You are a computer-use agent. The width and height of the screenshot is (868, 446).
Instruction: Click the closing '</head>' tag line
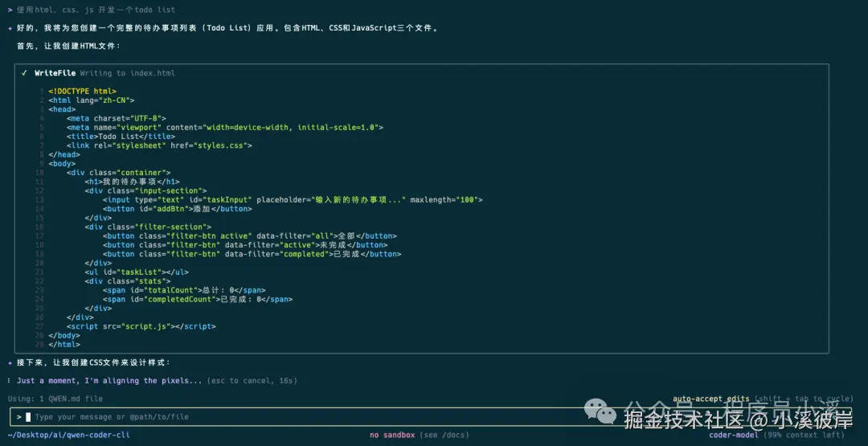pyautogui.click(x=64, y=154)
